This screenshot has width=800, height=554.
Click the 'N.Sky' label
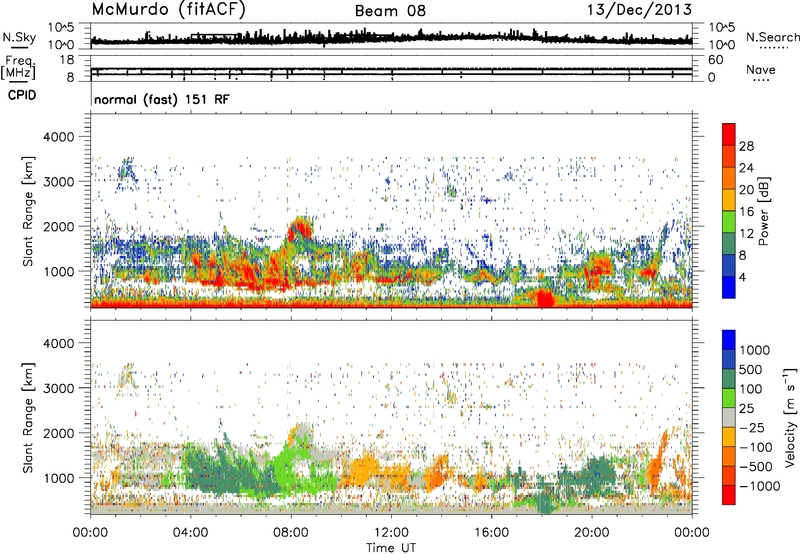pos(19,37)
